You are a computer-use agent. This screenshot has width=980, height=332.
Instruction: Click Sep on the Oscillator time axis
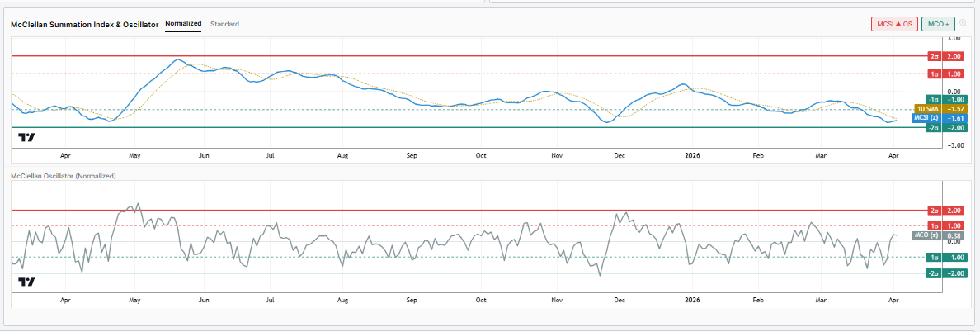(x=412, y=299)
